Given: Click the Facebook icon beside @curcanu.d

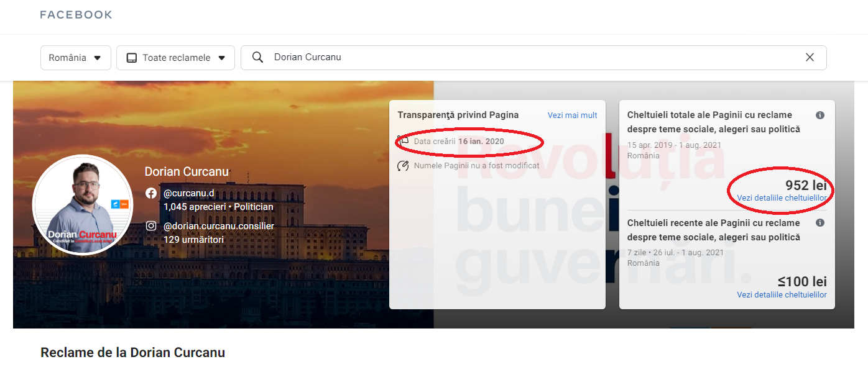Looking at the screenshot, I should point(151,193).
